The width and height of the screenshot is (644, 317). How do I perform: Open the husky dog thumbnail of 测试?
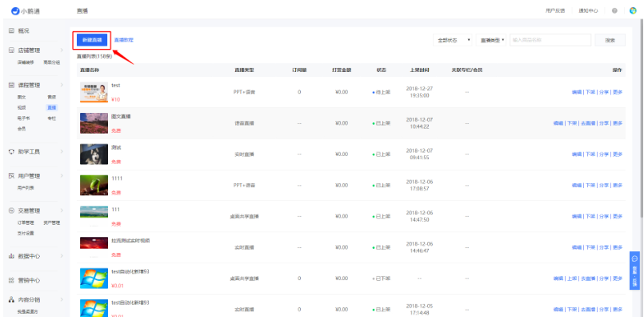click(94, 154)
